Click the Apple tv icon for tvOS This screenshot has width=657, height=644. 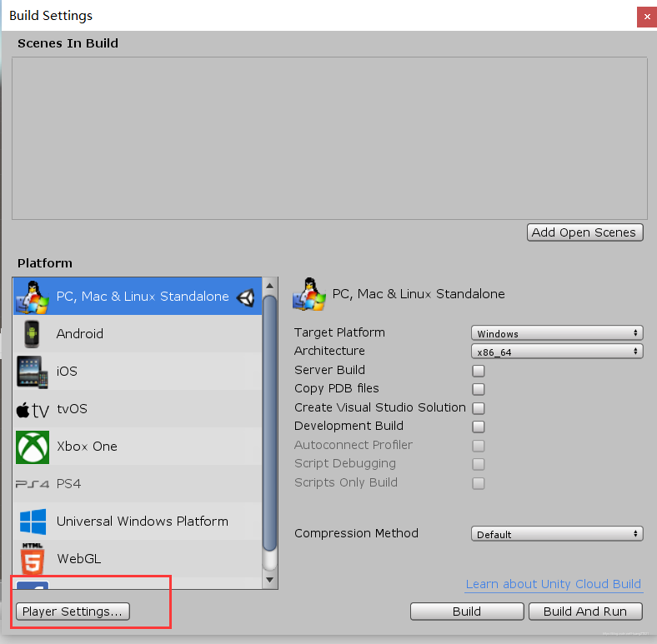[x=33, y=410]
